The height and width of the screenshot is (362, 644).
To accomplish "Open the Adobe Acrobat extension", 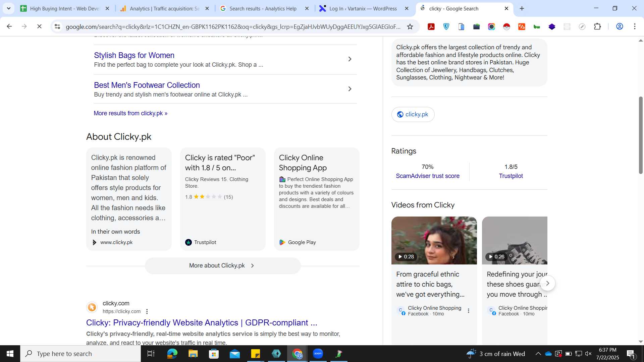I will point(431,26).
